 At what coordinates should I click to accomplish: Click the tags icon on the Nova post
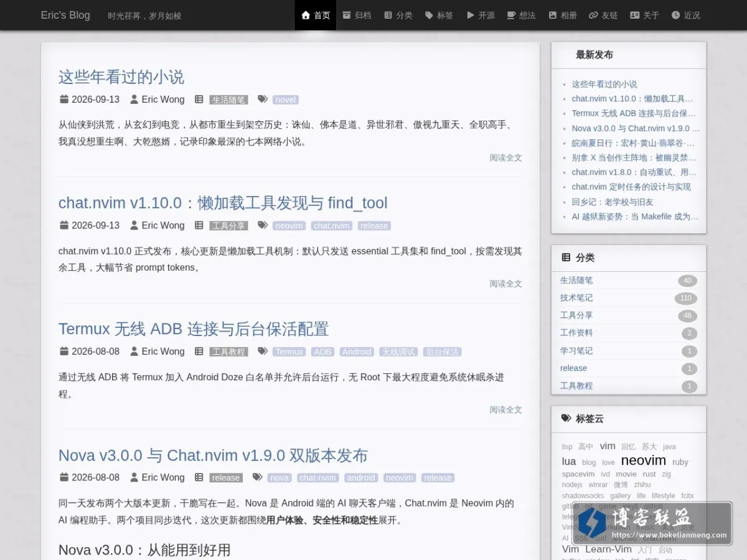point(258,477)
